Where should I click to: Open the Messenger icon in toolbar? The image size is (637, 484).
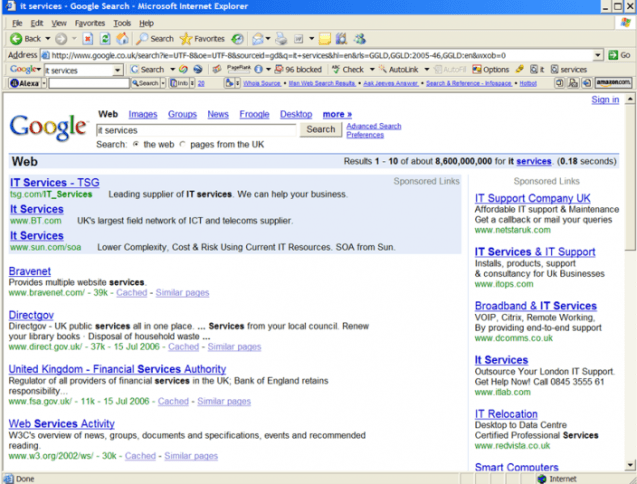(x=360, y=39)
